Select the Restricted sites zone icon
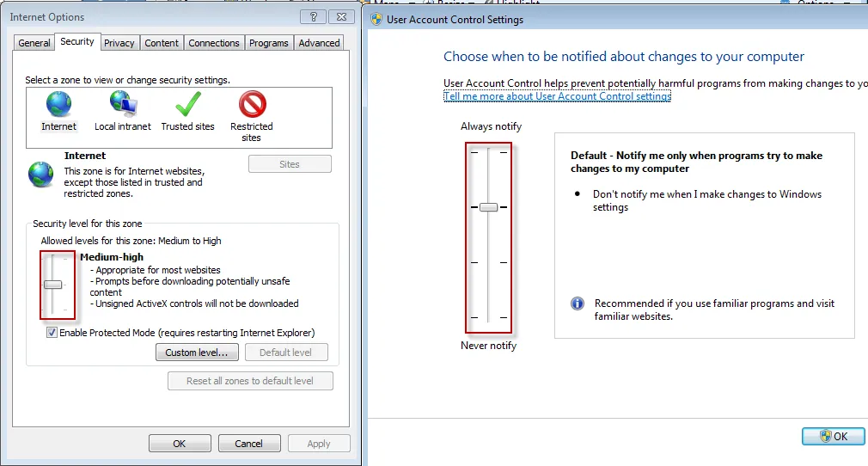Viewport: 868px width, 466px height. (253, 104)
